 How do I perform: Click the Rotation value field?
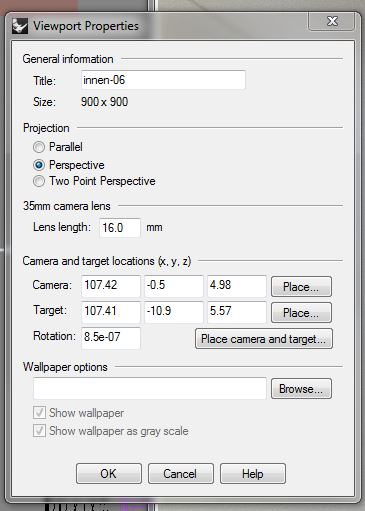[x=111, y=338]
